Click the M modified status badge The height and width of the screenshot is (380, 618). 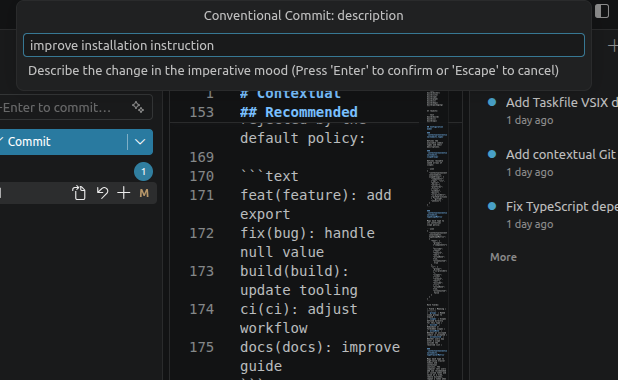(144, 193)
